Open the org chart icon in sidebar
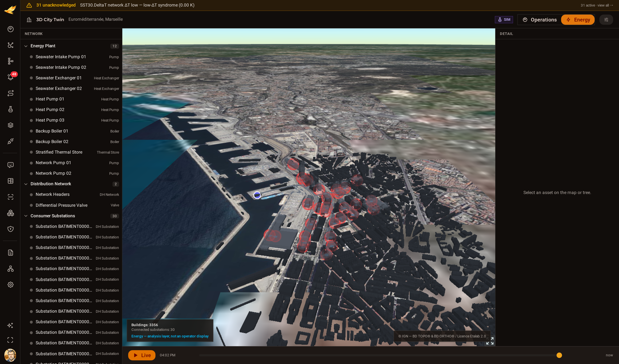 click(10, 268)
